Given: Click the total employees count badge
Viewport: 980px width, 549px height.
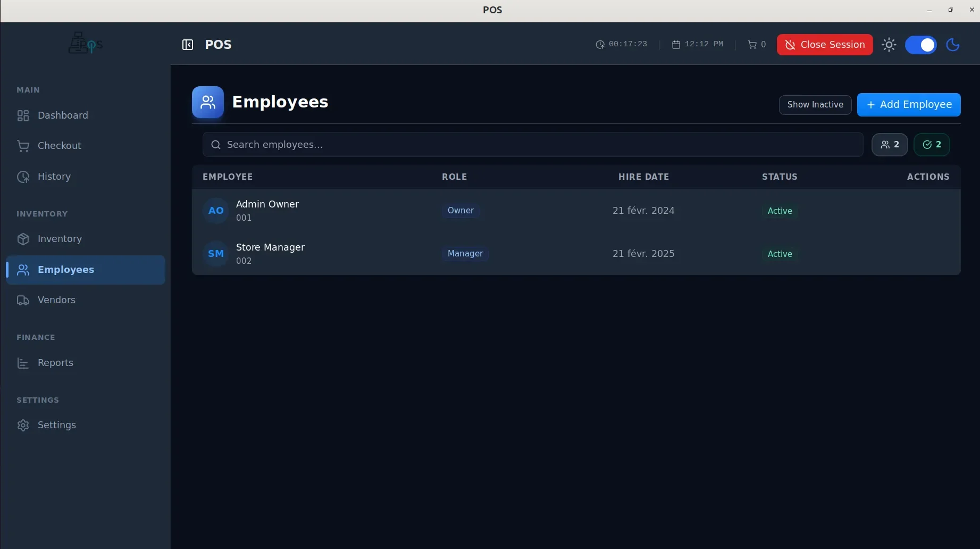Looking at the screenshot, I should pos(890,145).
